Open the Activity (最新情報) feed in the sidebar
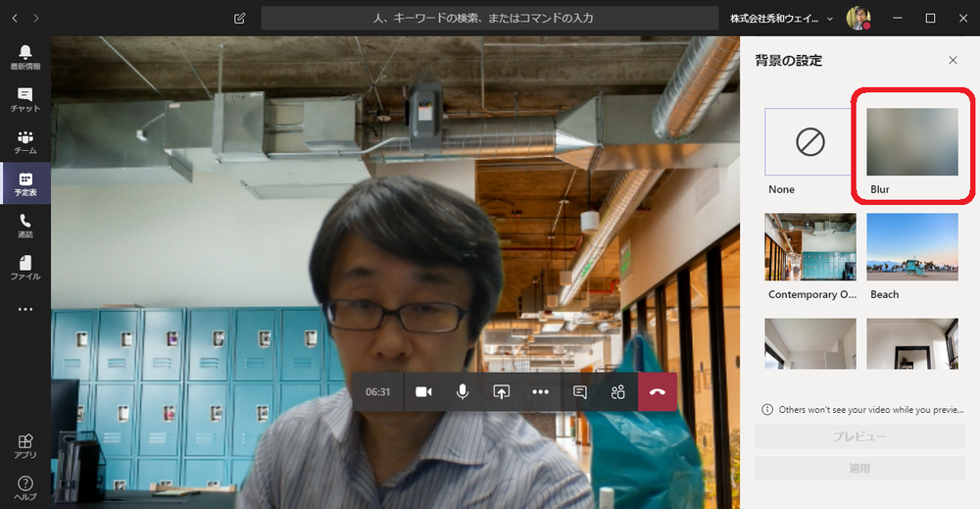 coord(25,58)
